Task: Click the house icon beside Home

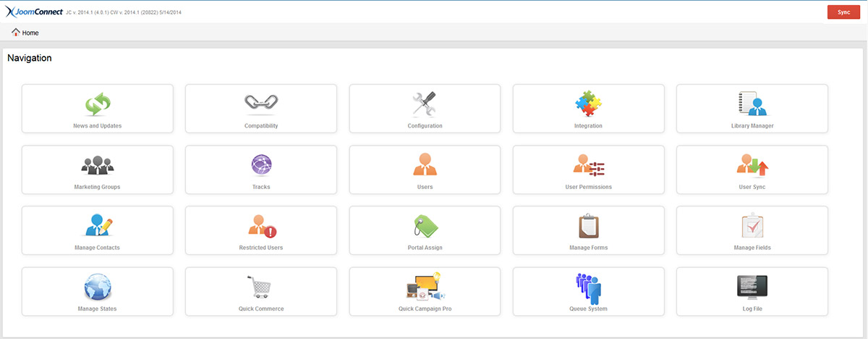Action: tap(16, 33)
